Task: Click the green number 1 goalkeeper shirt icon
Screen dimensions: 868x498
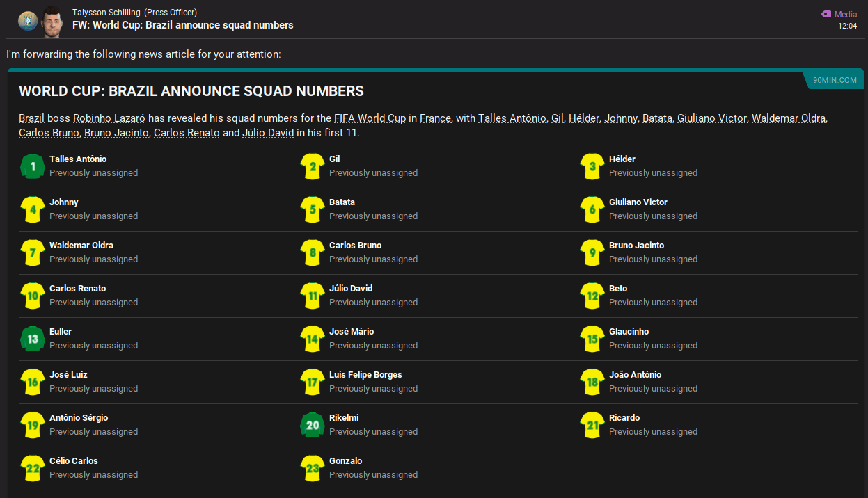Action: coord(33,166)
